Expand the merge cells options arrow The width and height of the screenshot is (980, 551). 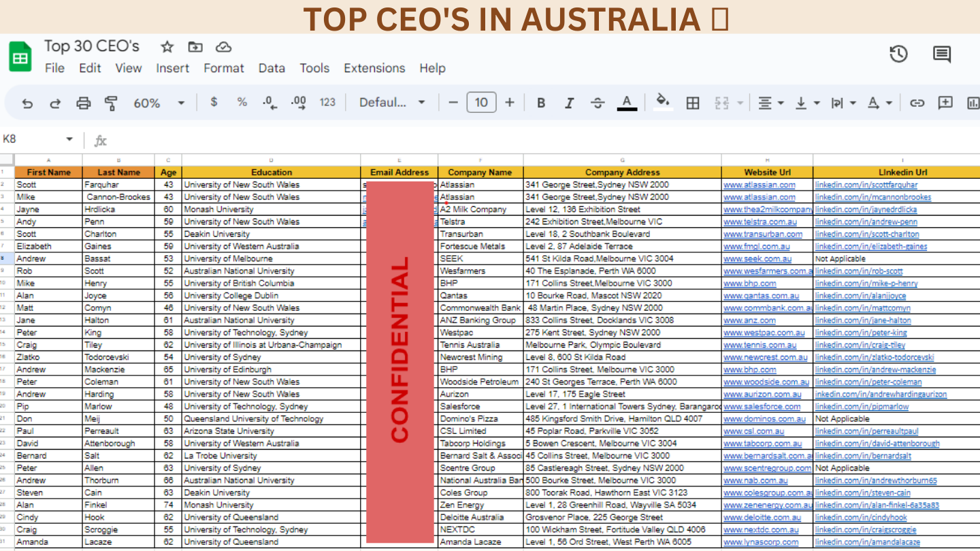coord(740,103)
